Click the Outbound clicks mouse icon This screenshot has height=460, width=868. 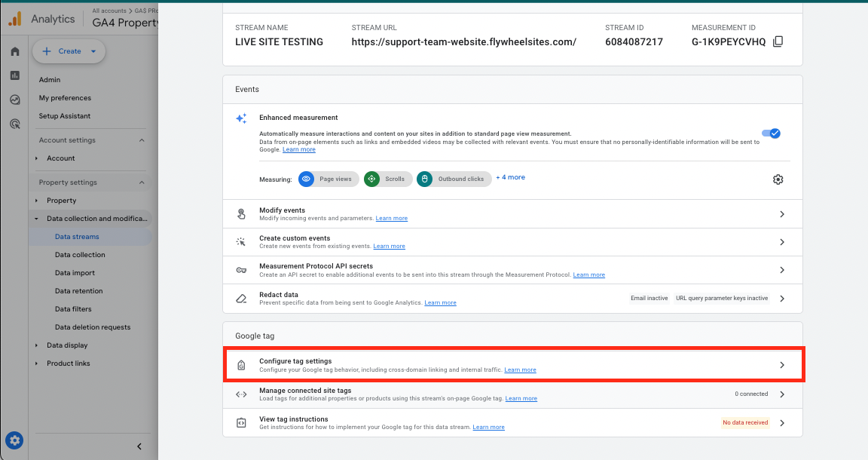point(425,179)
